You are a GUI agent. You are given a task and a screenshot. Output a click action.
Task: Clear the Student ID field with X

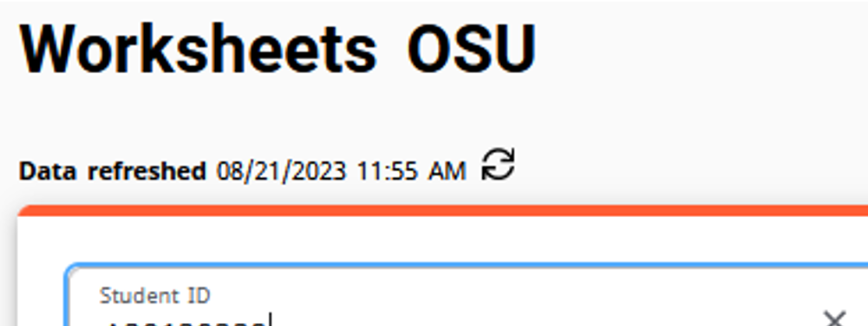coord(834,318)
